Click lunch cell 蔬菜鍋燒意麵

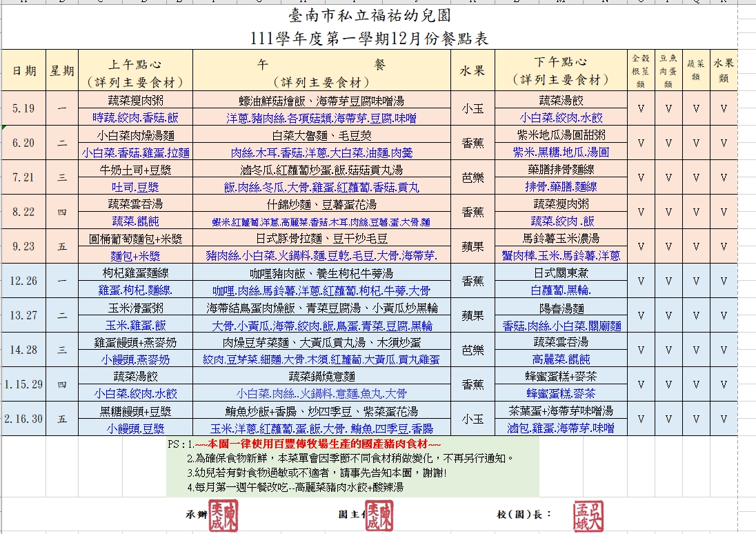[x=321, y=376]
